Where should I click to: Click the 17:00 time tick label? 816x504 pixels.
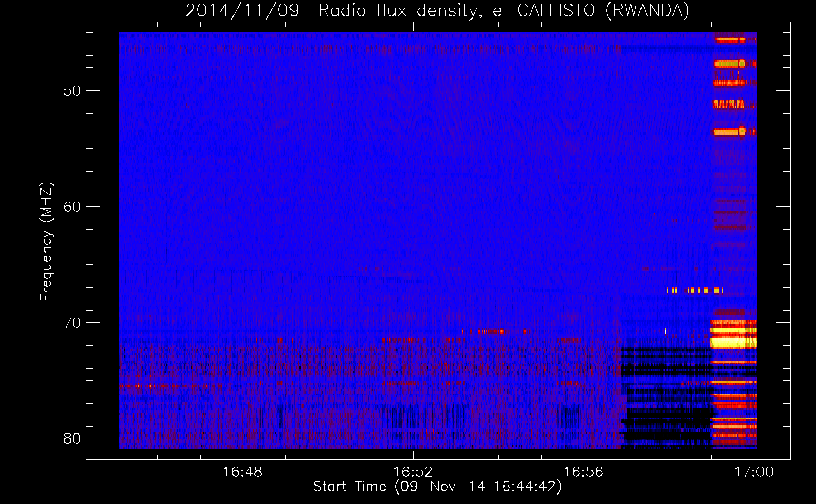[x=754, y=472]
